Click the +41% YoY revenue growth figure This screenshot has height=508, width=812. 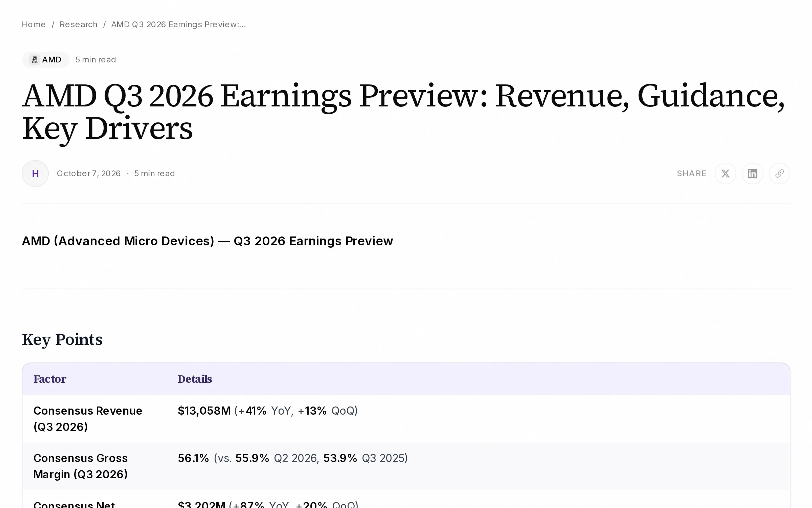tap(252, 411)
